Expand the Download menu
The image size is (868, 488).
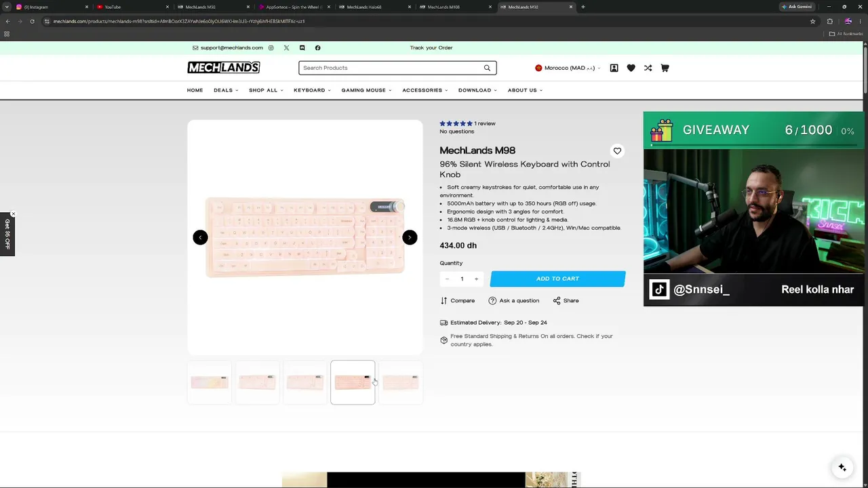477,90
